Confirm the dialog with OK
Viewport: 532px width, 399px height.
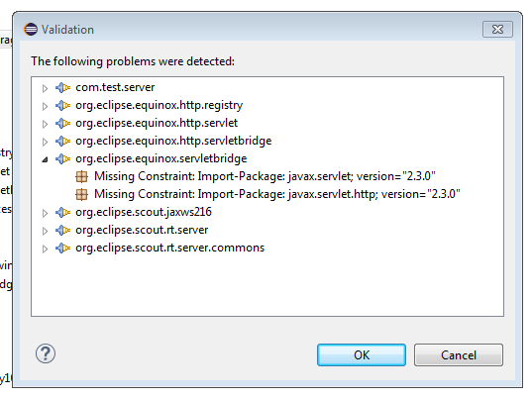pos(362,354)
